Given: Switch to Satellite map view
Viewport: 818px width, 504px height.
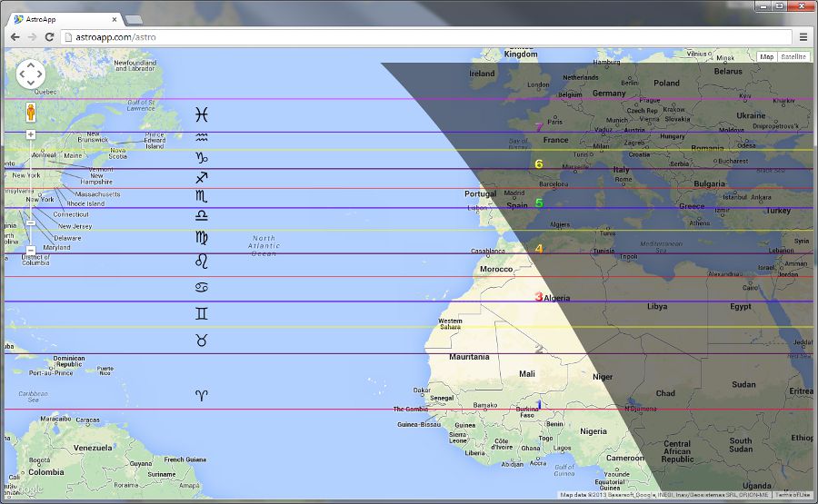Looking at the screenshot, I should 793,56.
